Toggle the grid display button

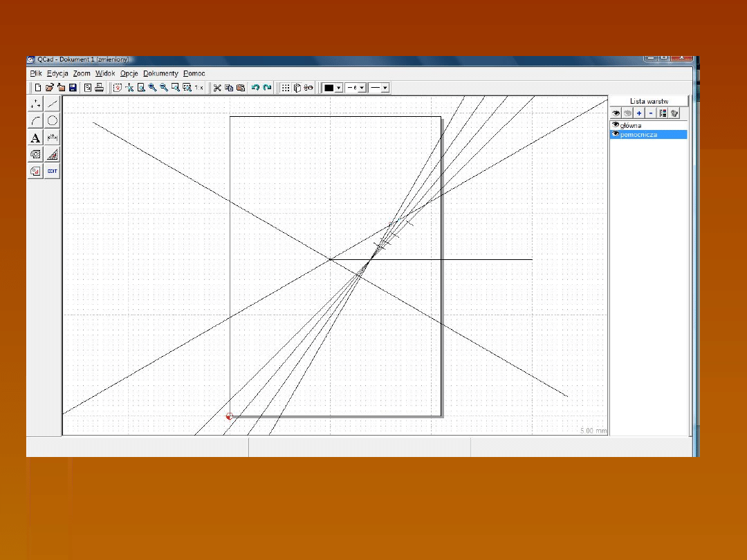(x=286, y=88)
